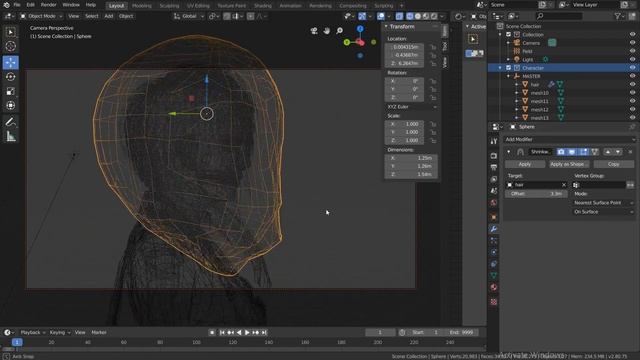This screenshot has height=360, width=640.
Task: Open Particles properties tab icon
Action: coord(493,241)
